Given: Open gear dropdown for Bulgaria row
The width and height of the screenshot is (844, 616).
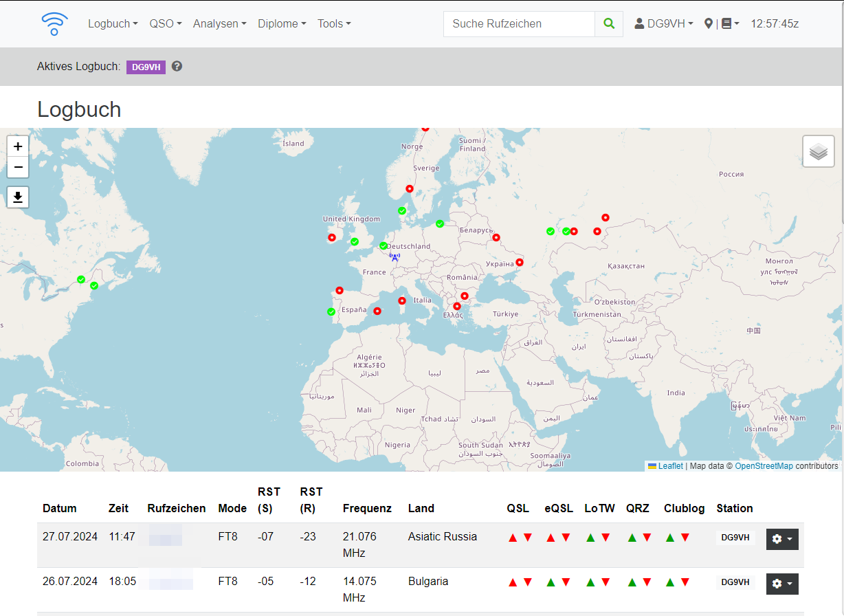Looking at the screenshot, I should (x=782, y=584).
